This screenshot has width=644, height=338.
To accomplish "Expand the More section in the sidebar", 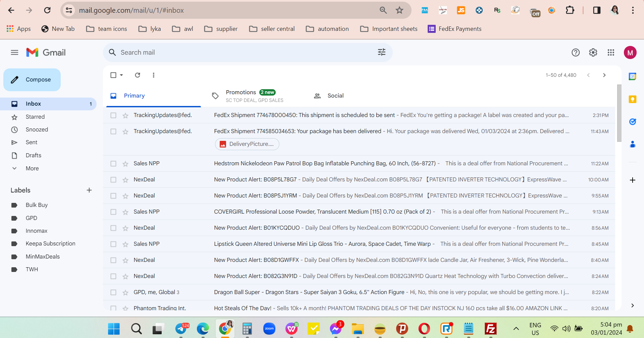I will (x=32, y=168).
